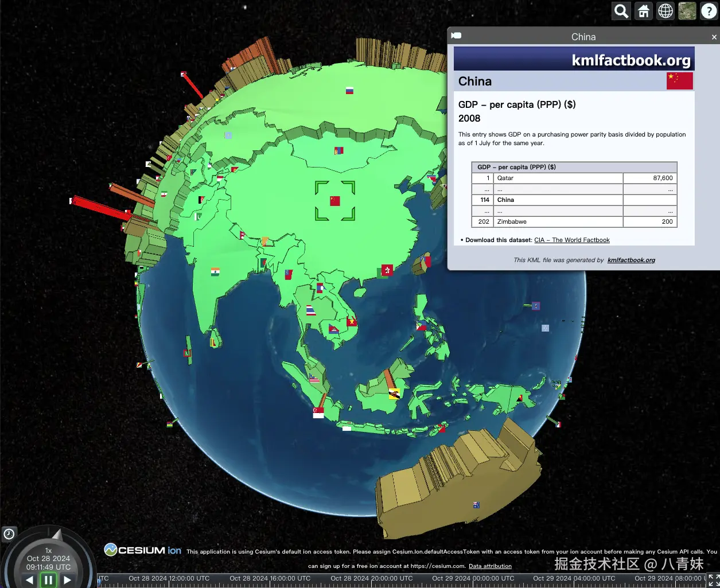Select the China flag marker on the globe
This screenshot has height=588, width=720.
click(x=334, y=200)
